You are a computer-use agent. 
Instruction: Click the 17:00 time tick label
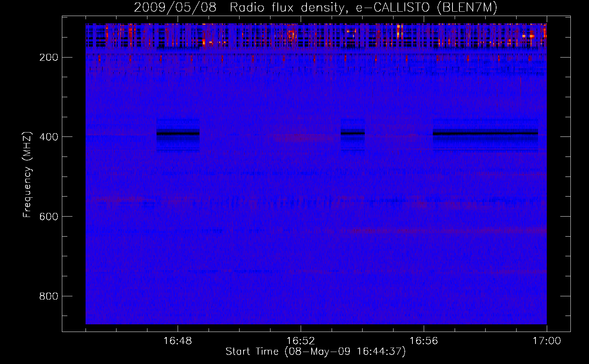547,341
